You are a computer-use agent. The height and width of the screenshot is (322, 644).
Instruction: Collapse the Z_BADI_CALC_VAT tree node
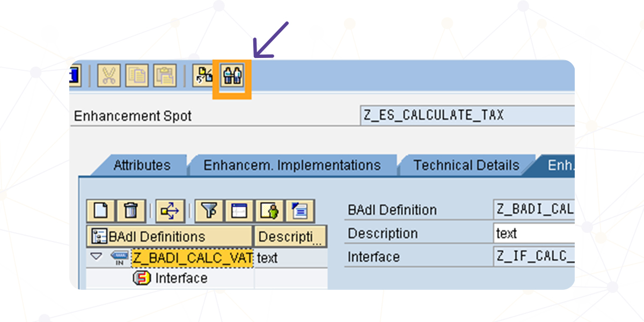tap(96, 257)
